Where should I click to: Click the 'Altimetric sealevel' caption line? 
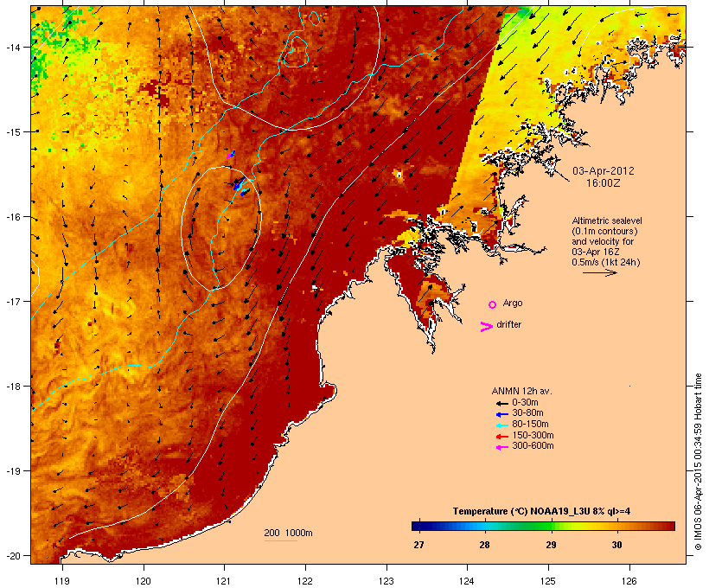(607, 220)
